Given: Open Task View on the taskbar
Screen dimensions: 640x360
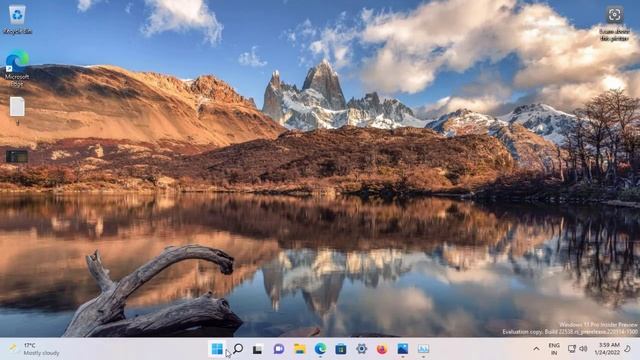Looking at the screenshot, I should click(258, 349).
